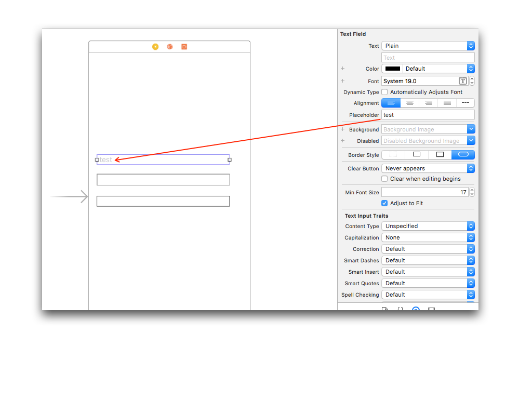Select center text Alignment segment
The width and height of the screenshot is (532, 399).
409,102
